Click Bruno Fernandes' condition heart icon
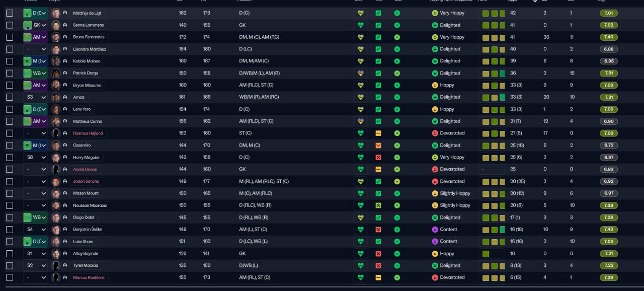 tap(360, 37)
